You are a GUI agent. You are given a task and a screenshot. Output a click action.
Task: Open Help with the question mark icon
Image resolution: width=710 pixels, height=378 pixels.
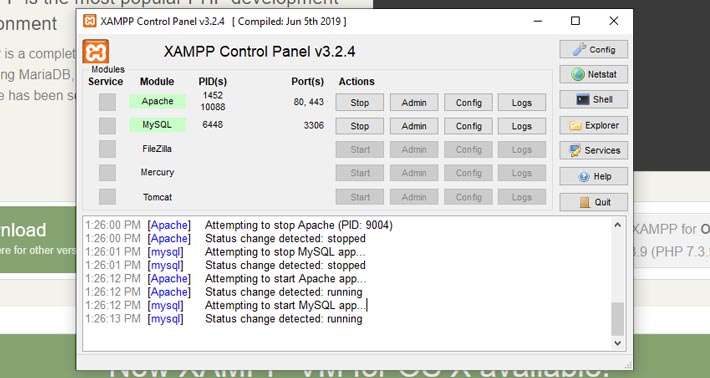click(594, 176)
